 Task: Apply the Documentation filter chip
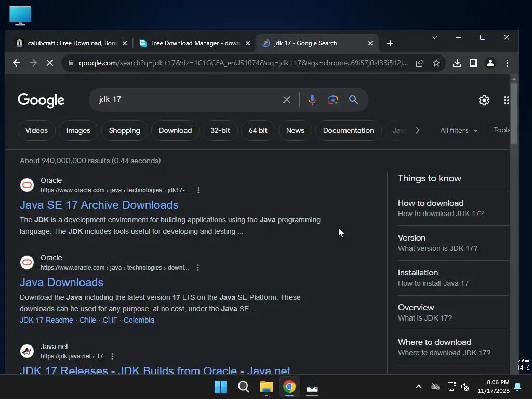click(x=348, y=130)
